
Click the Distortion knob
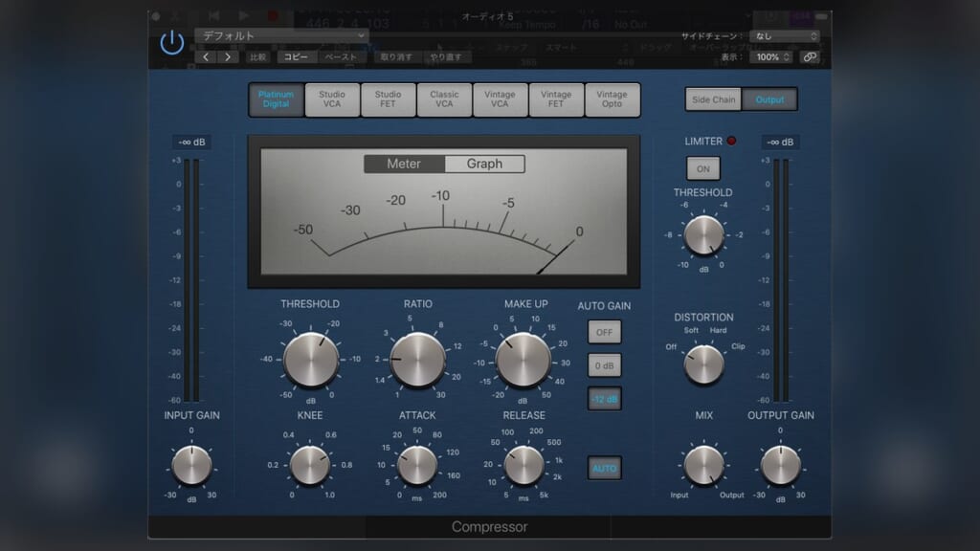(x=703, y=364)
